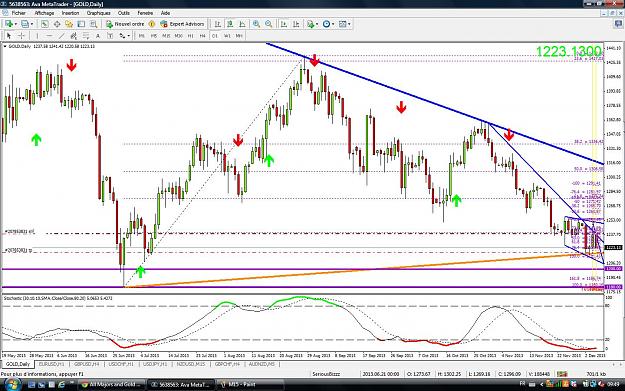Switch timeframe to MN monthly
This screenshot has width=625, height=391.
pyautogui.click(x=239, y=36)
